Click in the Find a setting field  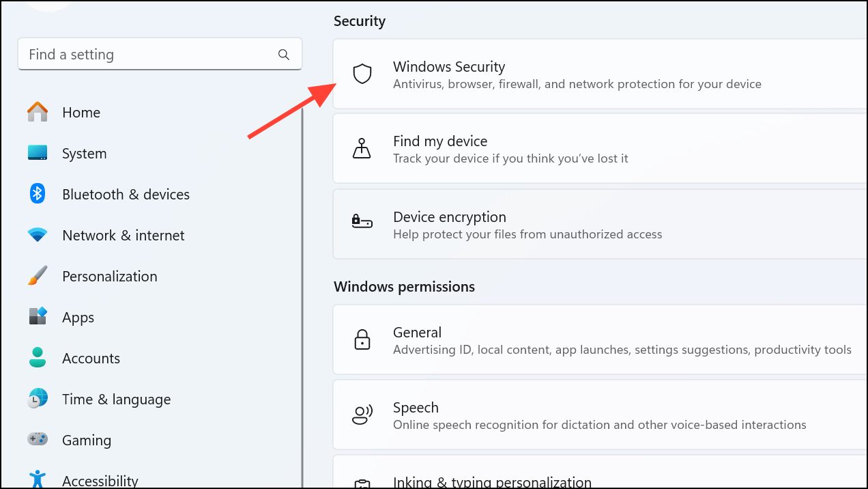point(160,55)
